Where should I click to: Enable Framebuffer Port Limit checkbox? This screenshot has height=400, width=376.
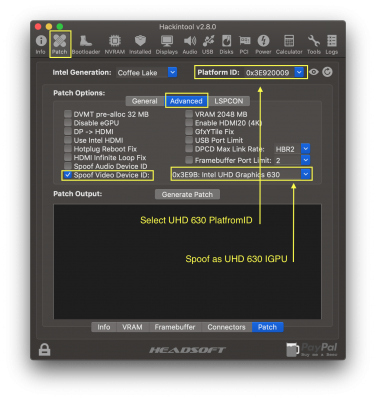point(189,160)
